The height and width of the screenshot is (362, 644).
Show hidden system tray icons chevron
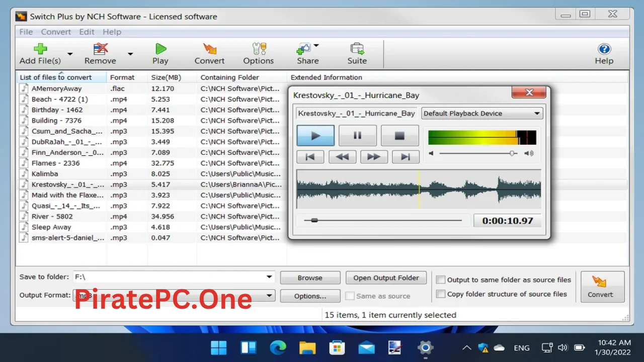pyautogui.click(x=466, y=347)
